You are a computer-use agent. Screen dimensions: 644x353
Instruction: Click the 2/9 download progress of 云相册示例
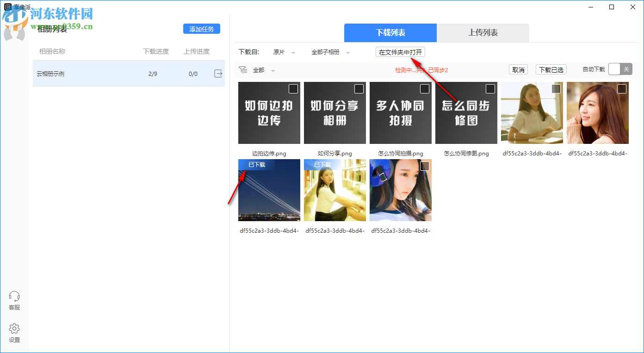pos(153,73)
